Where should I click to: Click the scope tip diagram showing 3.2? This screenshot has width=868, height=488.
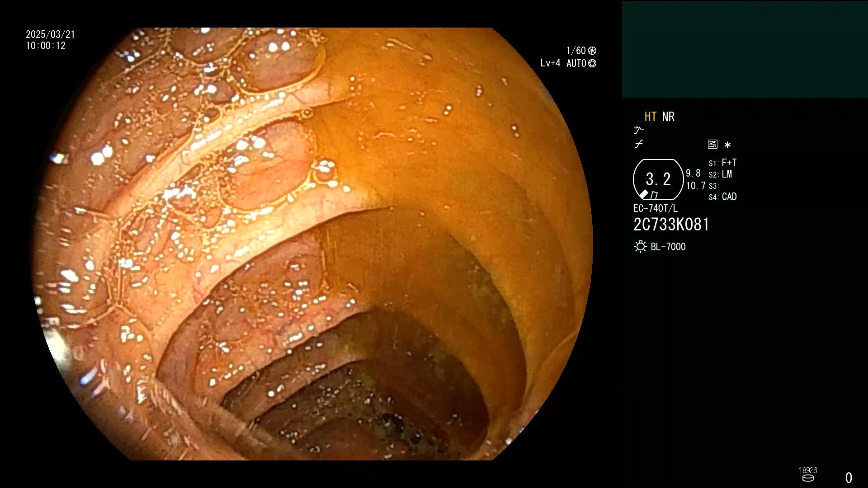pyautogui.click(x=658, y=179)
